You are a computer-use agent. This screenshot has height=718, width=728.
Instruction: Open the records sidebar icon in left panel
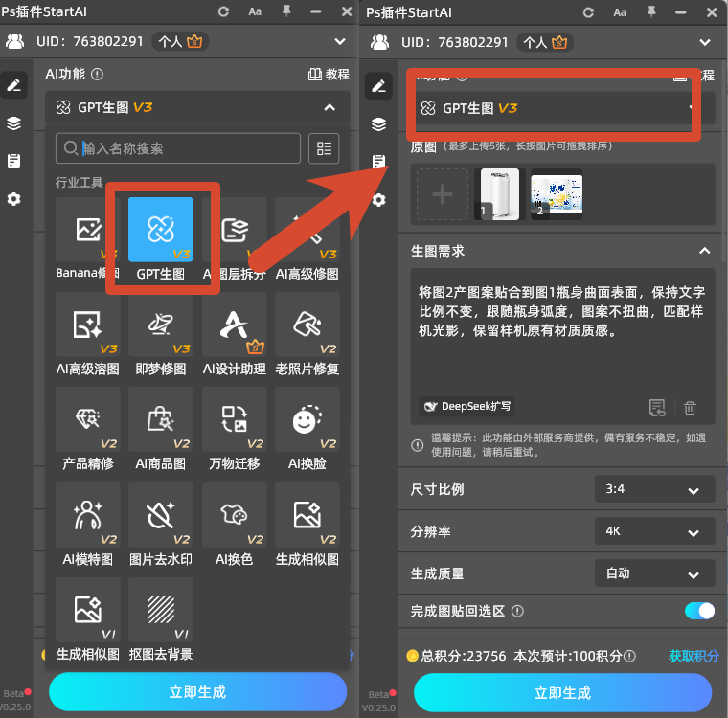14,161
